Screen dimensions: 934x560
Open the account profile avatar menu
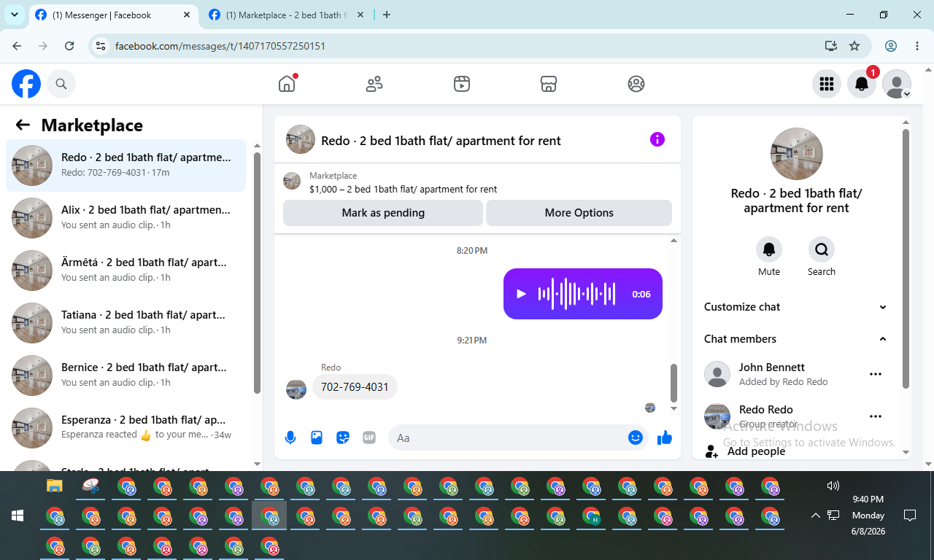coord(897,85)
